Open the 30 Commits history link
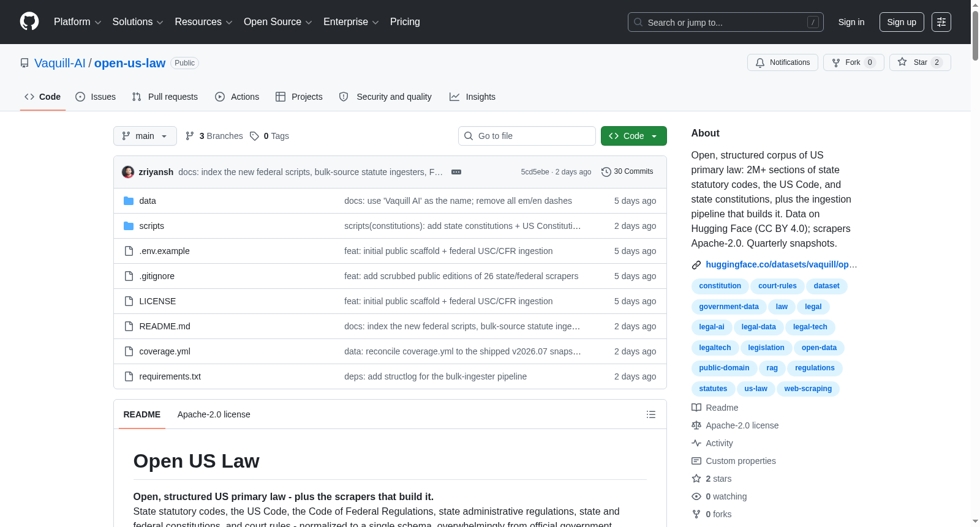The height and width of the screenshot is (527, 980). 627,172
